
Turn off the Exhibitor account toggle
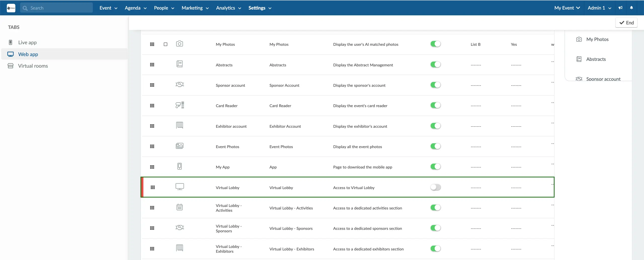tap(435, 126)
